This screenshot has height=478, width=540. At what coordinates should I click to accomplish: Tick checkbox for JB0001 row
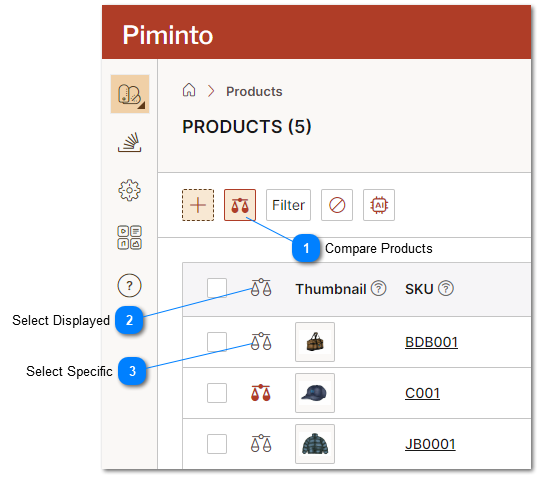point(217,444)
